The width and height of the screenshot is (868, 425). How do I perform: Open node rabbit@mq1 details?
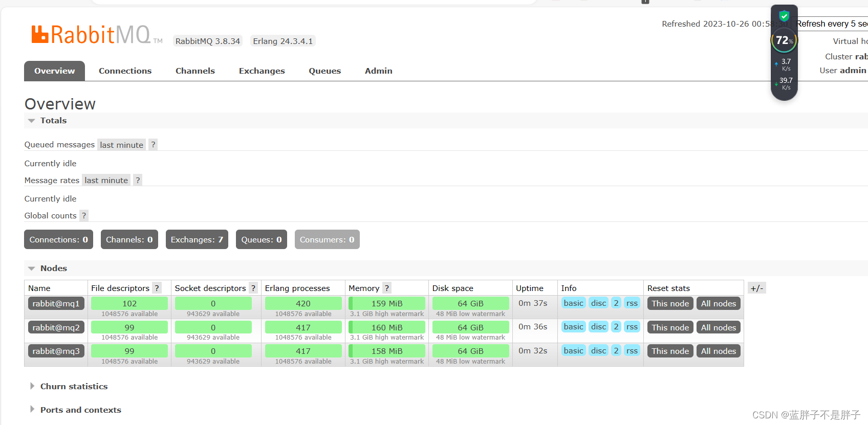(56, 304)
